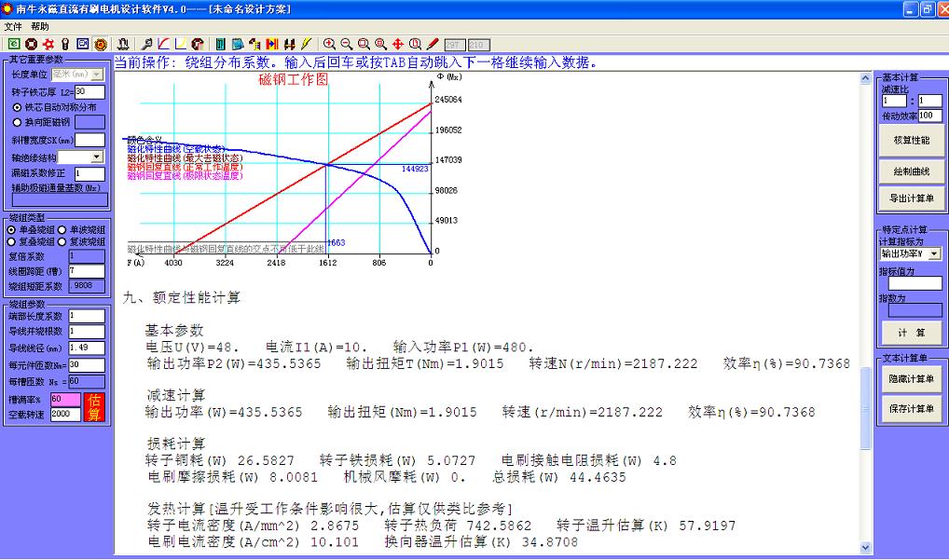949x560 pixels.
Task: Click the zoom in magnifier icon
Action: (x=329, y=44)
